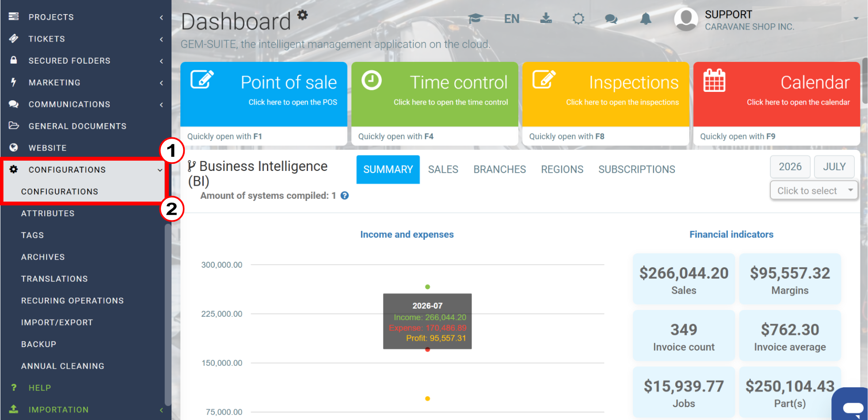Click the Configurations gear icon in sidebar
868x420 pixels.
pos(14,169)
